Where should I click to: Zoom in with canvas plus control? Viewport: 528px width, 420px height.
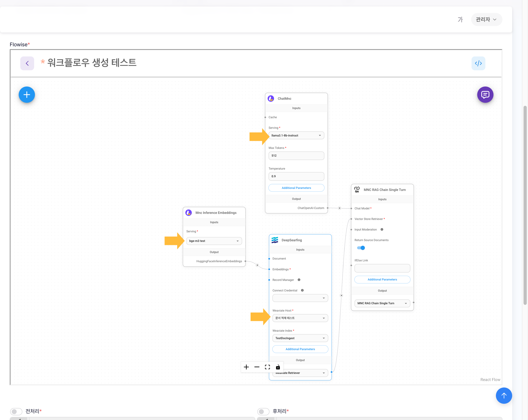tap(246, 367)
